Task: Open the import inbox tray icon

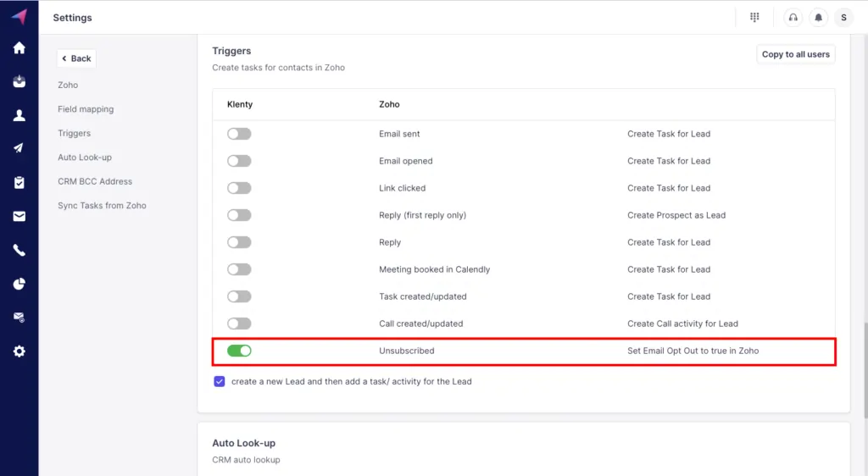Action: coord(19,81)
